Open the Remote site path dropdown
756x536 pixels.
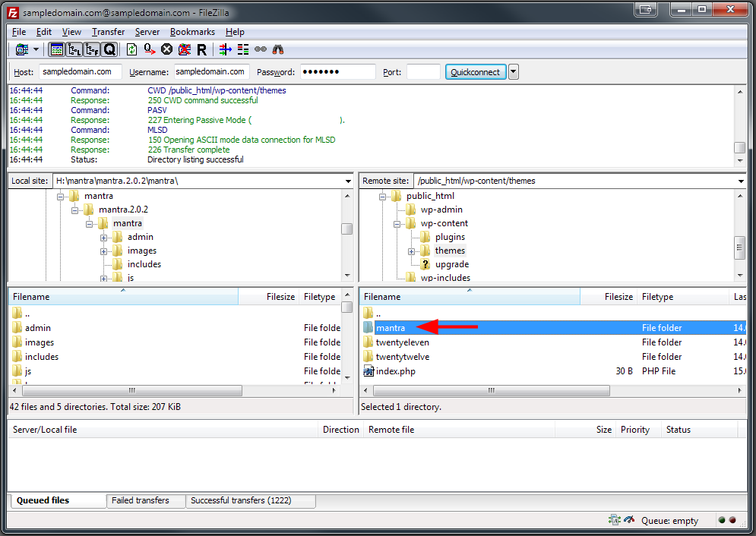tap(741, 181)
